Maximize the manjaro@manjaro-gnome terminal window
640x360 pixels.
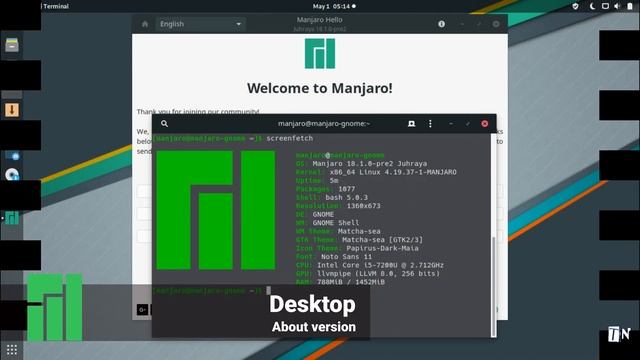click(468, 124)
